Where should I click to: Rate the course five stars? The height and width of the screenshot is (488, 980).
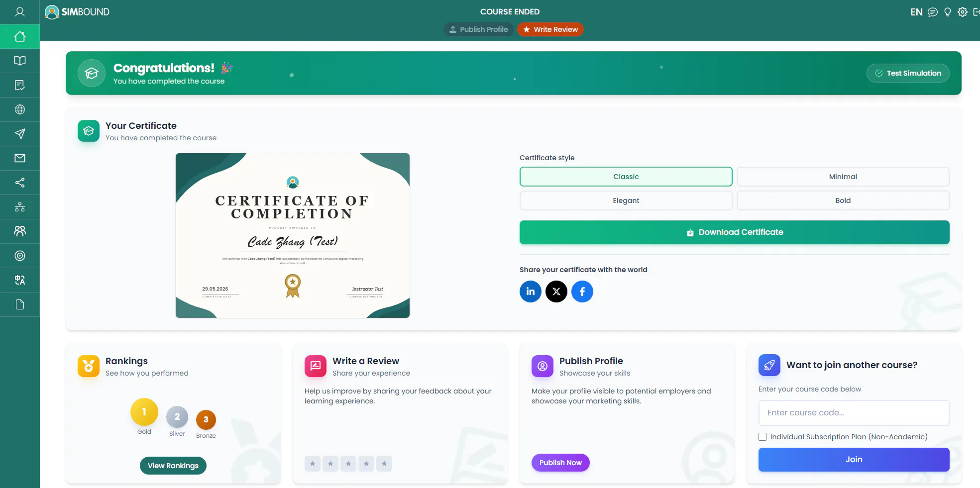(x=384, y=464)
